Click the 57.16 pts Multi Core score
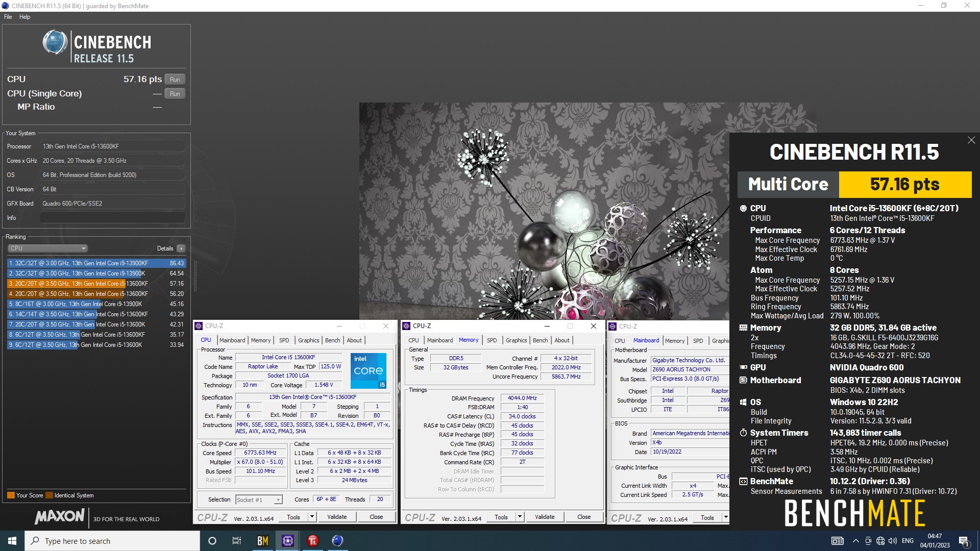The height and width of the screenshot is (551, 980). coord(904,184)
